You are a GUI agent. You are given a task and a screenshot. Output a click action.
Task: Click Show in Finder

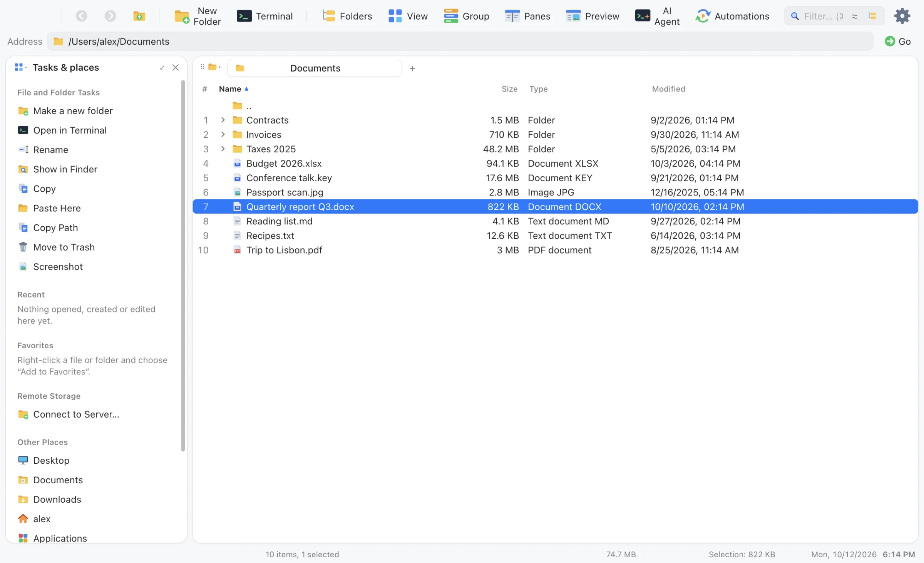(x=58, y=169)
